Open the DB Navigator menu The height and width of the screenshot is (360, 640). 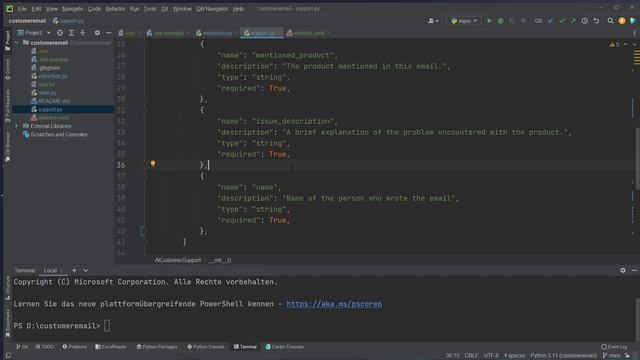click(x=212, y=9)
